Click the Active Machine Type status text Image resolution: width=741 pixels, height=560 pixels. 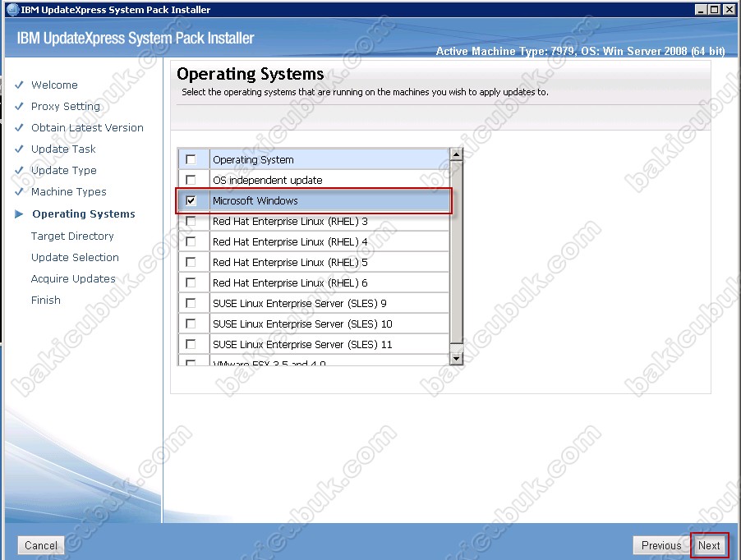[580, 51]
